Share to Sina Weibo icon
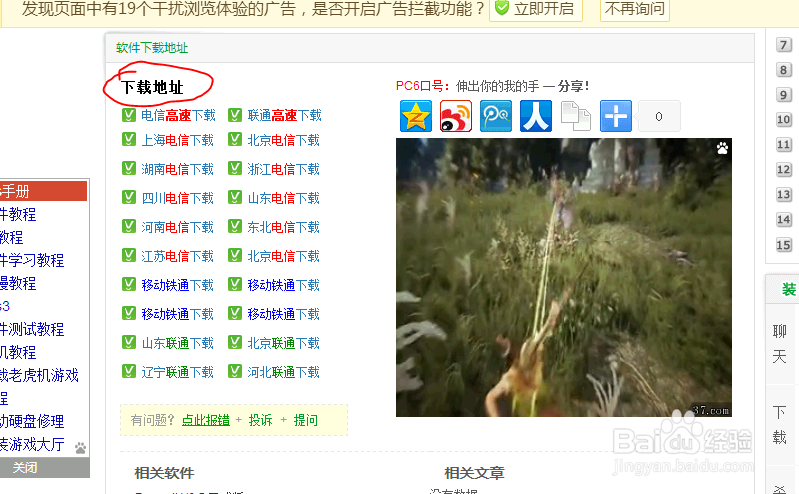Image resolution: width=799 pixels, height=494 pixels. click(456, 116)
